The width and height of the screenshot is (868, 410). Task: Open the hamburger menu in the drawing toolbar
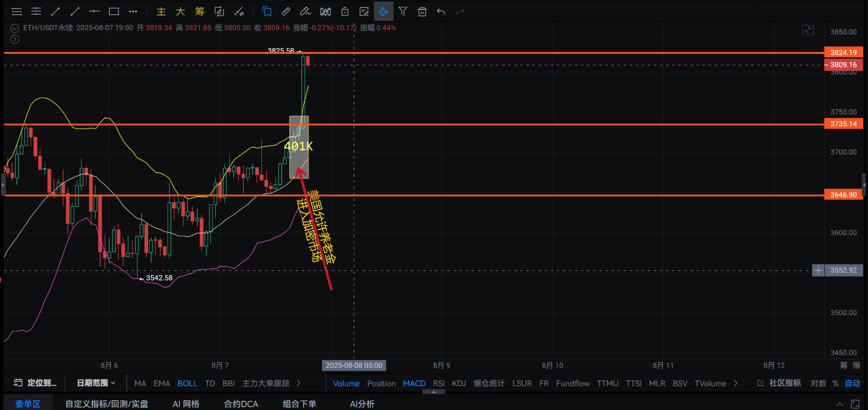17,11
